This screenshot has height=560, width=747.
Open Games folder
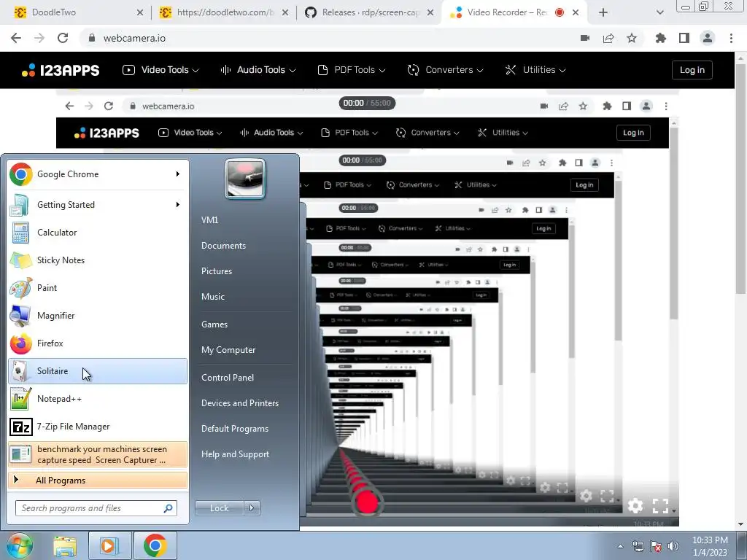214,324
